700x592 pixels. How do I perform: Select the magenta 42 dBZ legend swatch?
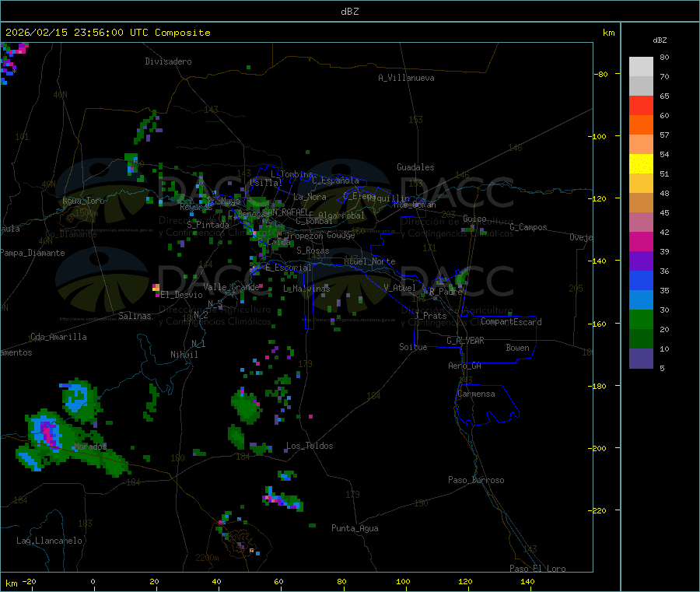641,241
